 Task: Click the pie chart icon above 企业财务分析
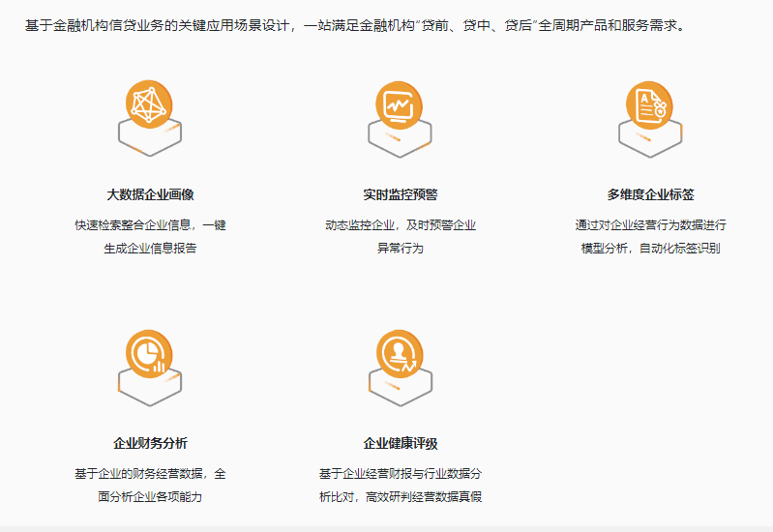click(x=150, y=368)
